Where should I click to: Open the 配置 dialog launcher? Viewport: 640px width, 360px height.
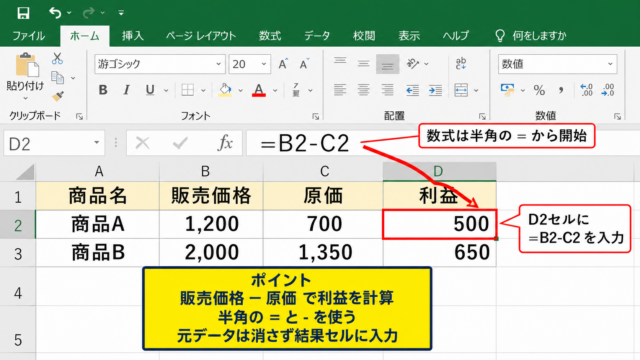[482, 117]
